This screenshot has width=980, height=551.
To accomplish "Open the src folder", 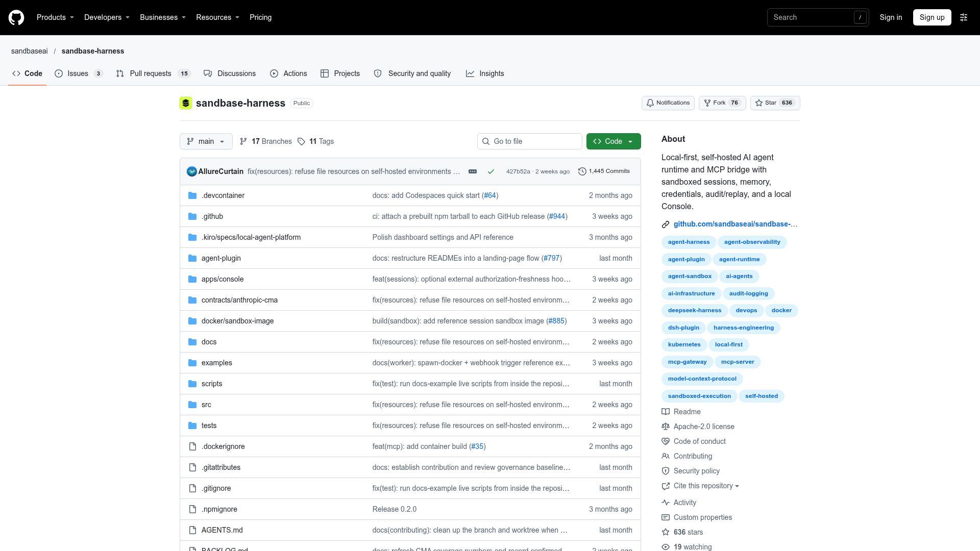I will point(206,405).
